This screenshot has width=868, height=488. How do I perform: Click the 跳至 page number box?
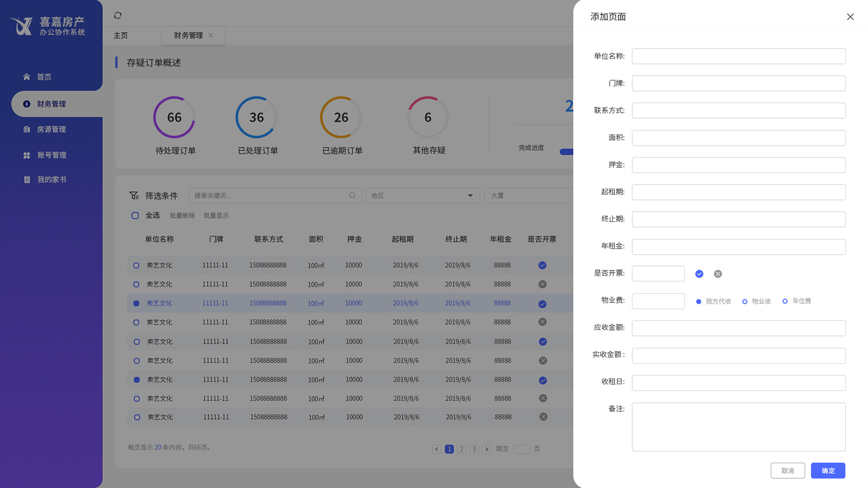(522, 449)
